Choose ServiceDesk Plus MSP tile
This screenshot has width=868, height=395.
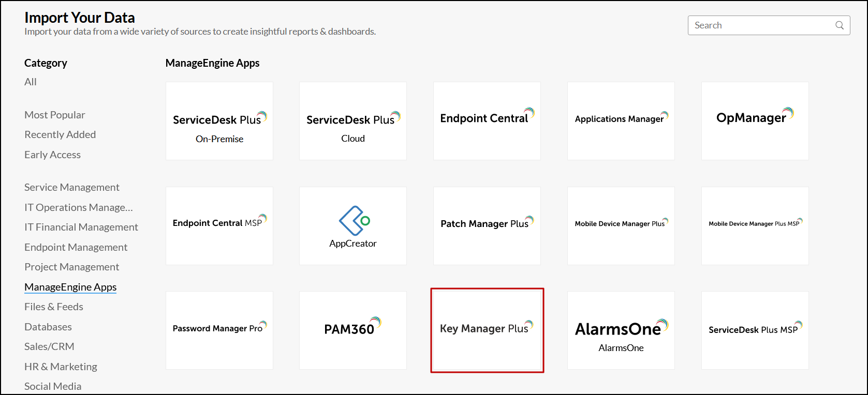click(755, 330)
